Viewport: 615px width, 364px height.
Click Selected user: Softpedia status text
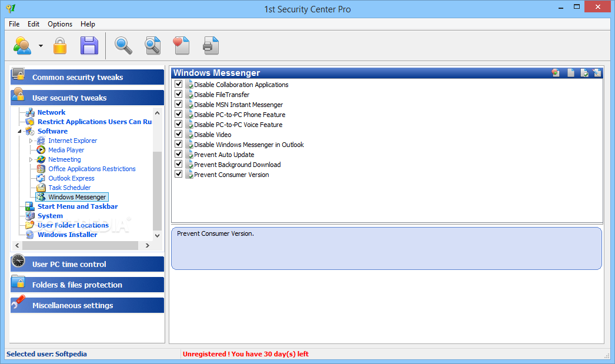[46, 354]
